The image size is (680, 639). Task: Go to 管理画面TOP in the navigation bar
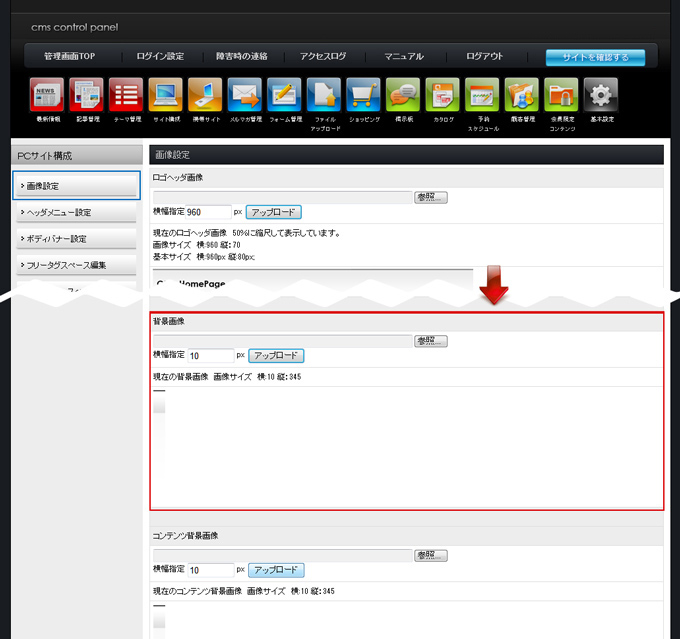point(69,57)
